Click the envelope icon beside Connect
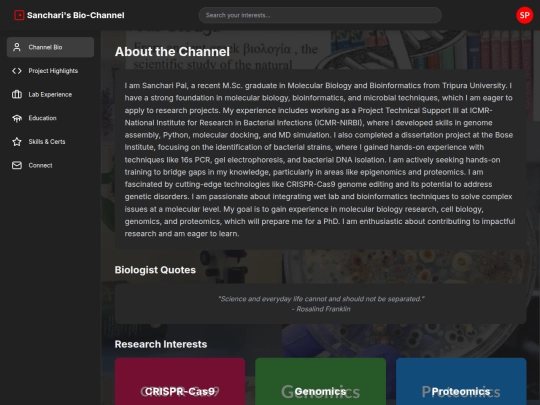Screen dimensions: 540x405 17,165
